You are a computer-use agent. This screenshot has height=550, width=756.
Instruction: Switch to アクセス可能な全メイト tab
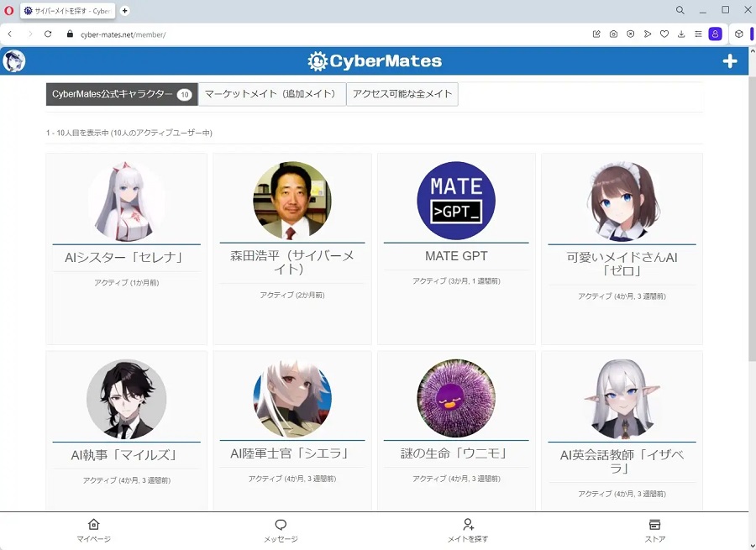click(x=402, y=94)
